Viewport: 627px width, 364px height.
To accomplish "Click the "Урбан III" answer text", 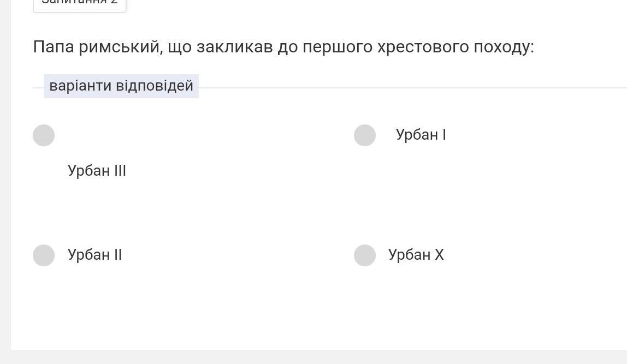I will click(97, 171).
